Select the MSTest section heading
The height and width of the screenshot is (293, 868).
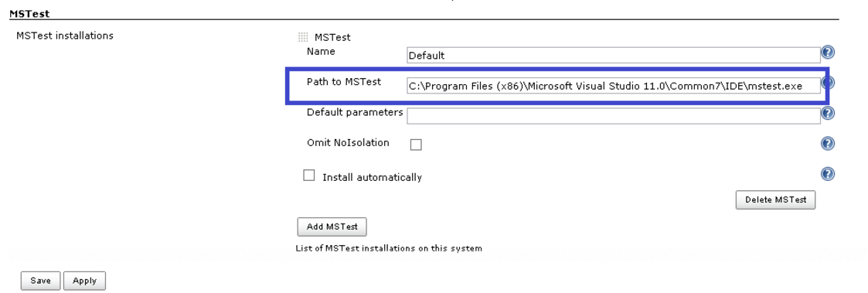click(29, 14)
